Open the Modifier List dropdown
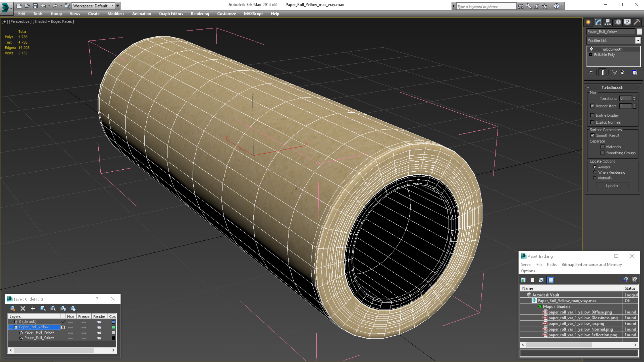Image resolution: width=644 pixels, height=362 pixels. pyautogui.click(x=638, y=40)
